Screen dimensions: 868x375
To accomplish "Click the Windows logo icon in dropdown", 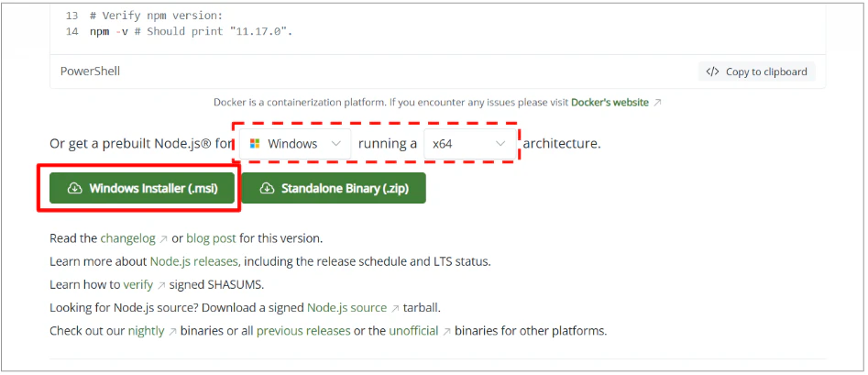I will point(255,144).
